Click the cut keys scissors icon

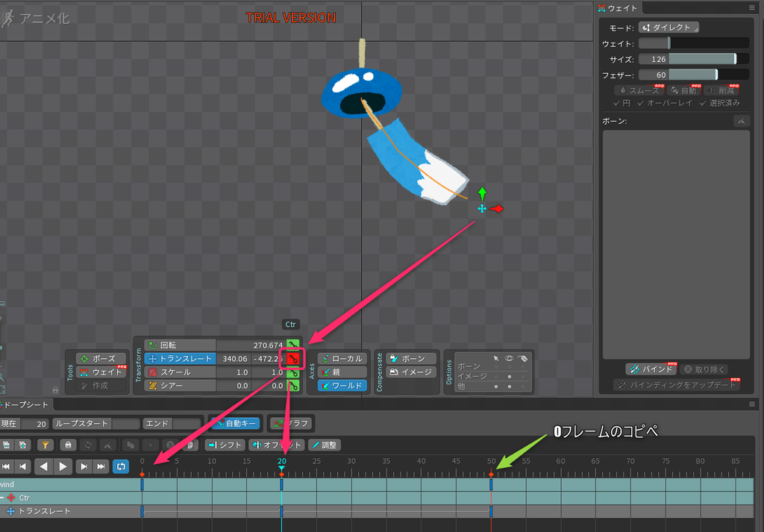pos(151,445)
